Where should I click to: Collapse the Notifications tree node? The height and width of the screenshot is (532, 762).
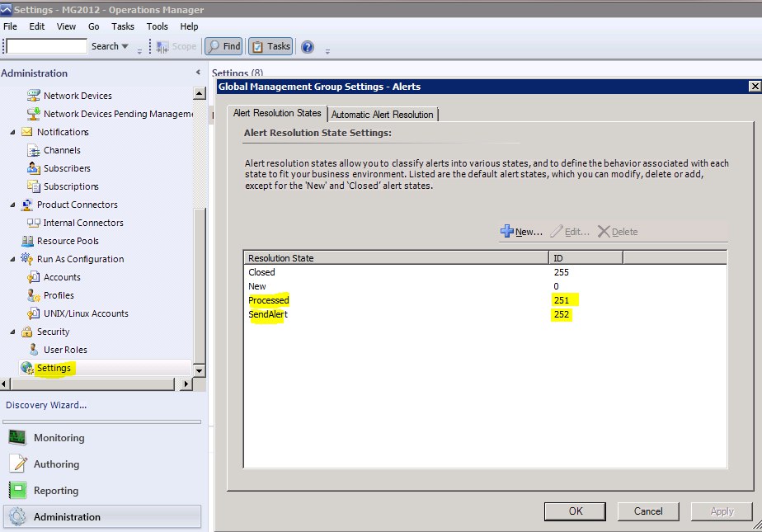tap(12, 132)
